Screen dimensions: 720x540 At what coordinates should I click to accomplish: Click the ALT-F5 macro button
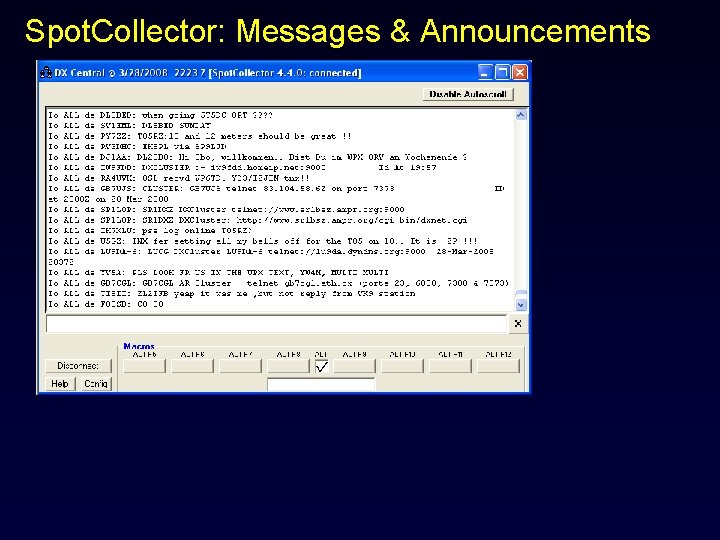tap(145, 366)
